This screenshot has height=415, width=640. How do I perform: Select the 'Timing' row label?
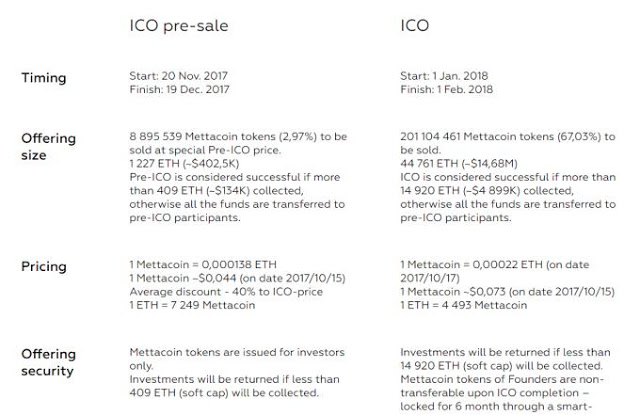tap(44, 77)
